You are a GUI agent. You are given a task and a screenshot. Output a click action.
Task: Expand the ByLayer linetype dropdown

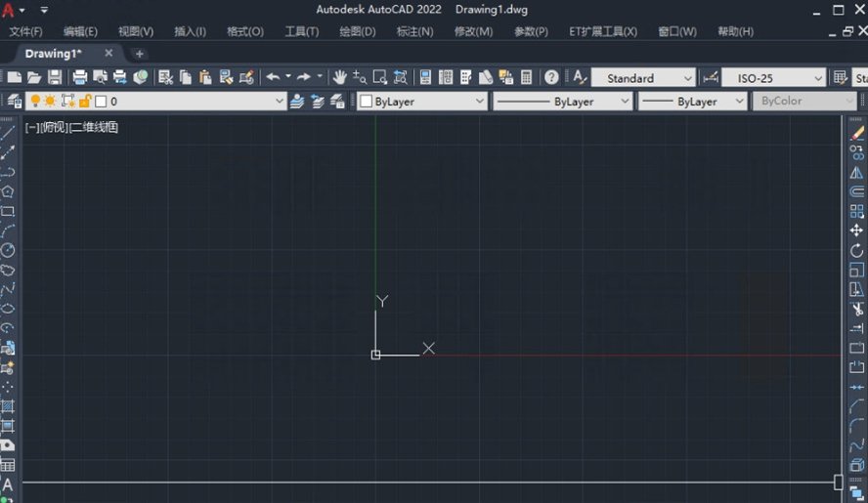pyautogui.click(x=625, y=102)
